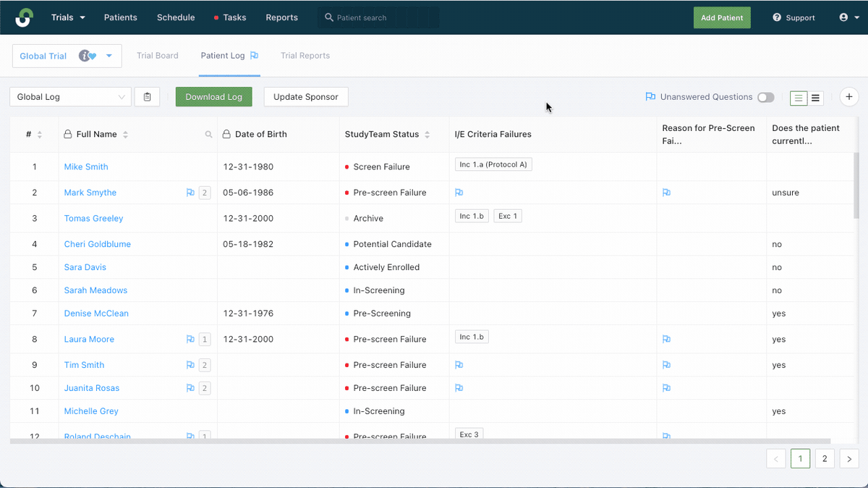Switch to the Trial Board tab

pyautogui.click(x=158, y=56)
